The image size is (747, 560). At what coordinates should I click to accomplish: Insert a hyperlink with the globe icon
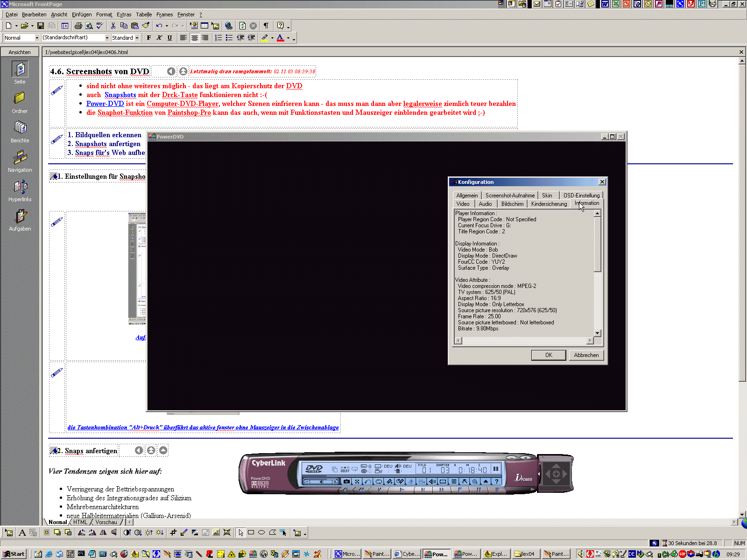pyautogui.click(x=228, y=26)
